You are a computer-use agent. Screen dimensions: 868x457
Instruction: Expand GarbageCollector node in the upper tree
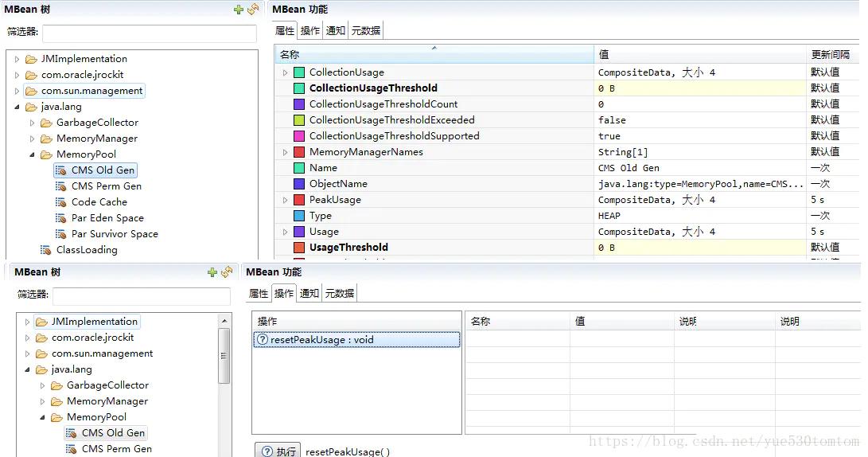click(32, 123)
